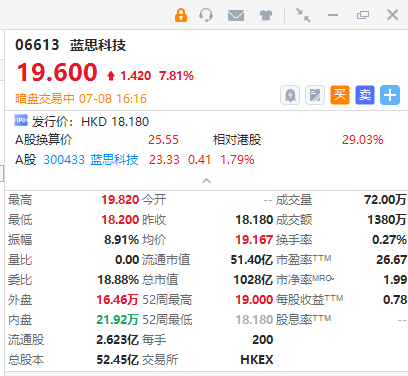This screenshot has width=408, height=376.
Task: Select the stock code 06613 title
Action: pos(37,45)
